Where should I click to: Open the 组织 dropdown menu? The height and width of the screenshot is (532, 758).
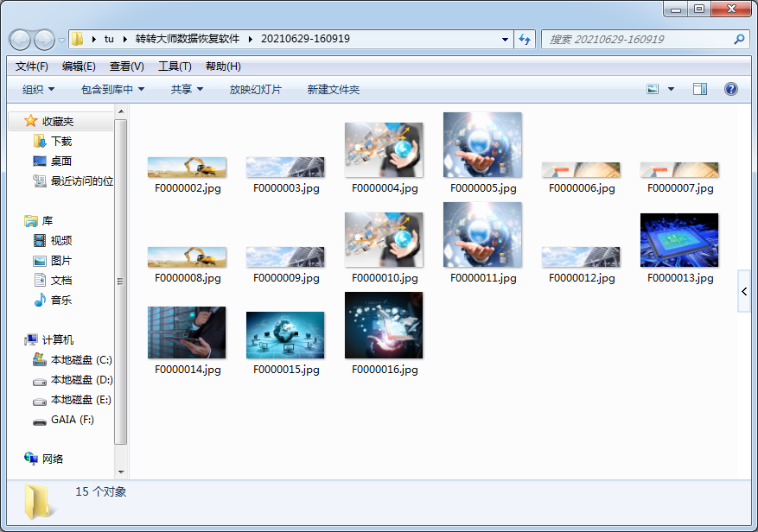point(38,89)
